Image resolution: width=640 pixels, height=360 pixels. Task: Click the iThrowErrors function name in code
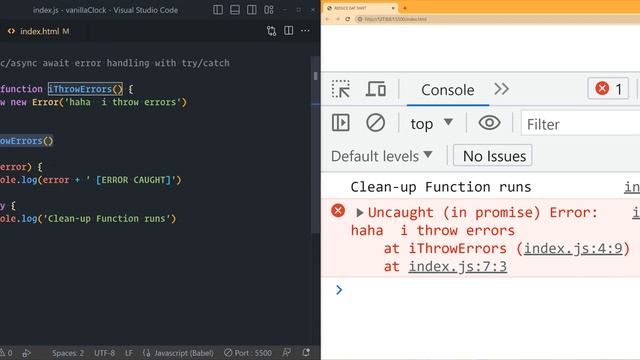coord(85,89)
